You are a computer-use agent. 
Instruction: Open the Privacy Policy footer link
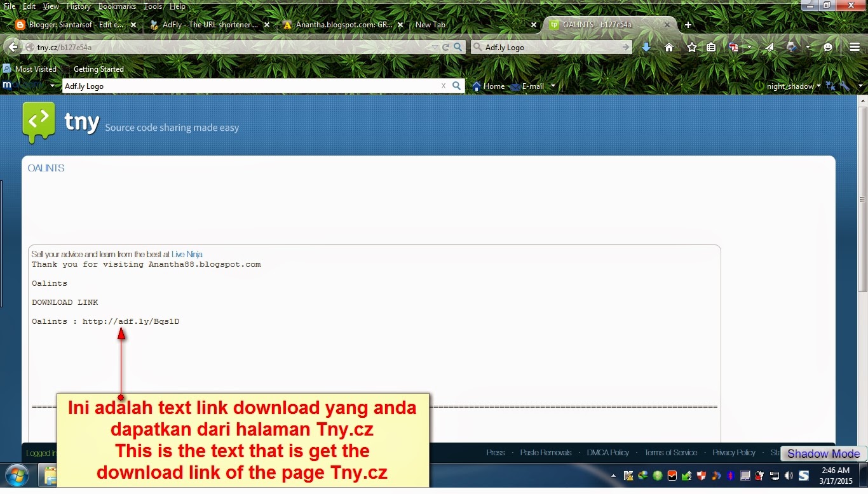(734, 453)
